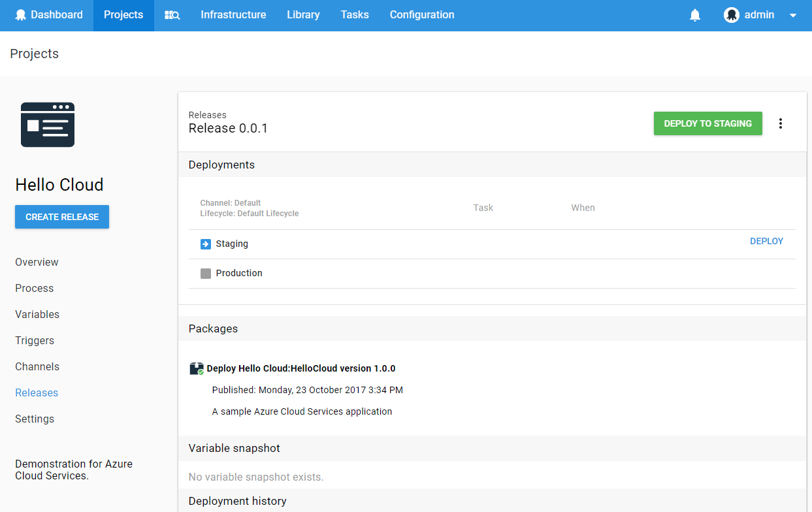Open the Dashboard tab

[49, 15]
